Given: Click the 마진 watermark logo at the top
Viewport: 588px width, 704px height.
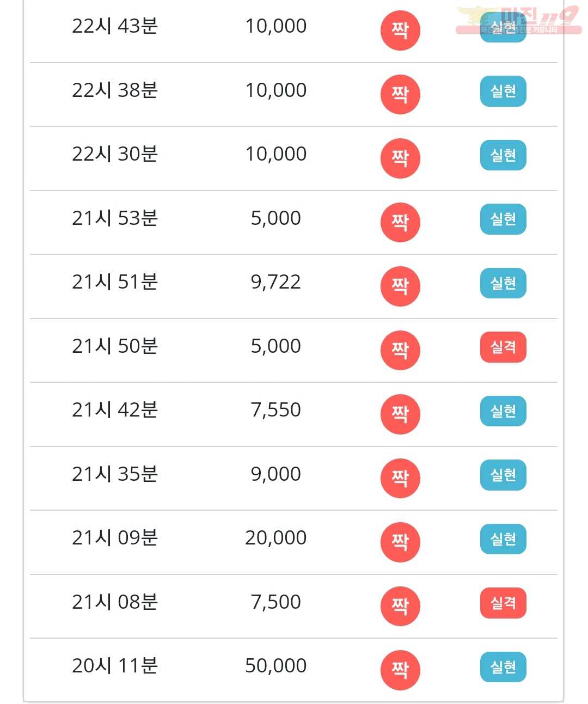Looking at the screenshot, I should click(x=518, y=20).
